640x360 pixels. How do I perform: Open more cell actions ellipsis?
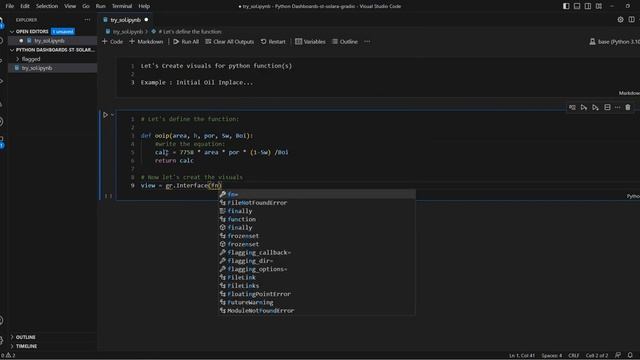click(x=618, y=107)
